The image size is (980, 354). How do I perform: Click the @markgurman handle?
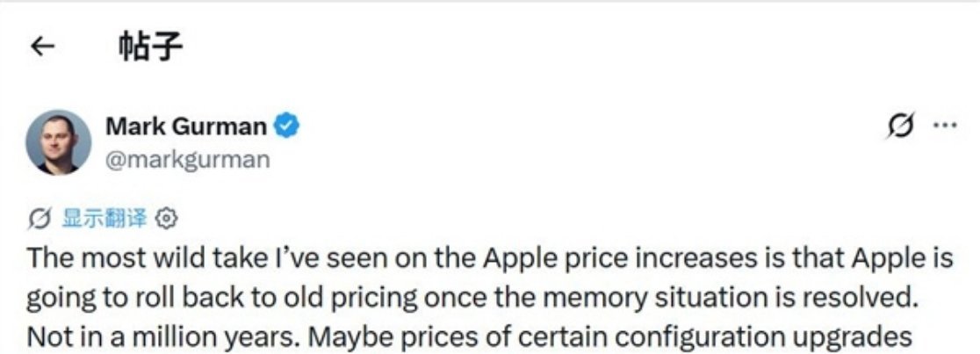pos(188,160)
